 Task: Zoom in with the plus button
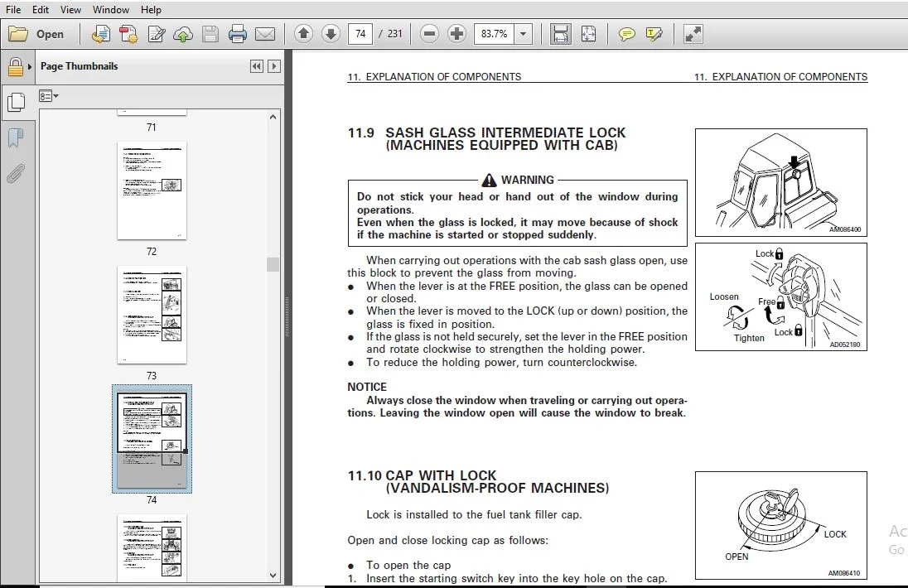pos(456,34)
